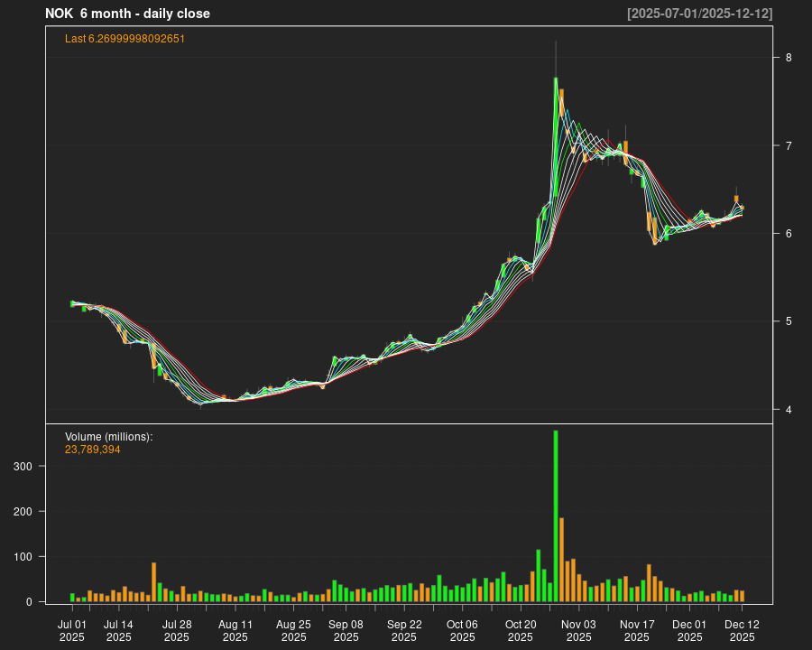This screenshot has width=812, height=650.
Task: Click the 2025-07-01/2025-12-12 date range label
Action: (699, 14)
